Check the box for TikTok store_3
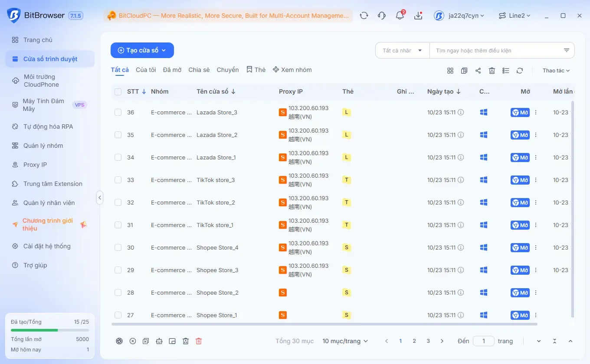Screen dimensions: 590x364 coord(118,180)
